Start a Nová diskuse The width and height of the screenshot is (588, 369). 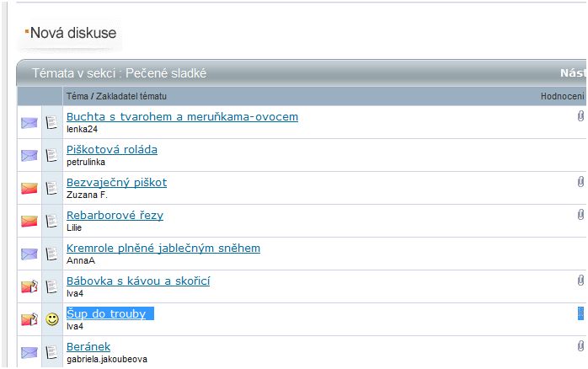coord(73,33)
